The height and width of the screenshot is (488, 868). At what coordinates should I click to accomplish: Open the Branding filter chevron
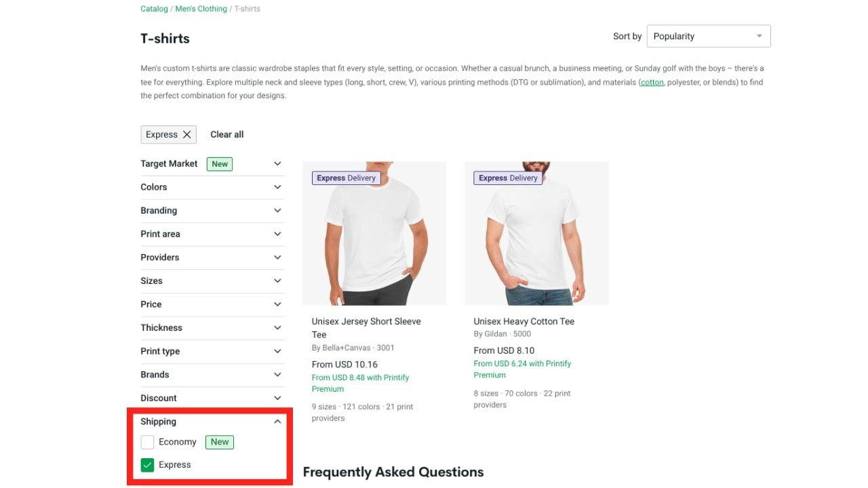tap(277, 211)
